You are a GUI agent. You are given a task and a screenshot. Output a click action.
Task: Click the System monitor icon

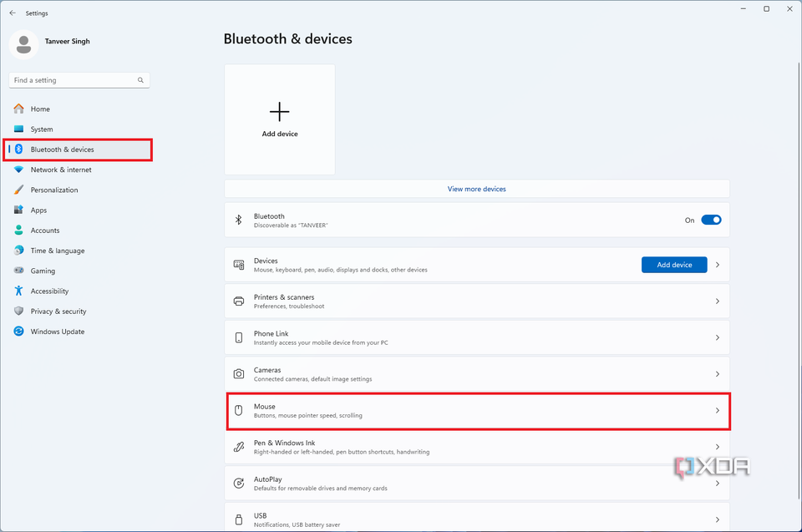(x=19, y=129)
